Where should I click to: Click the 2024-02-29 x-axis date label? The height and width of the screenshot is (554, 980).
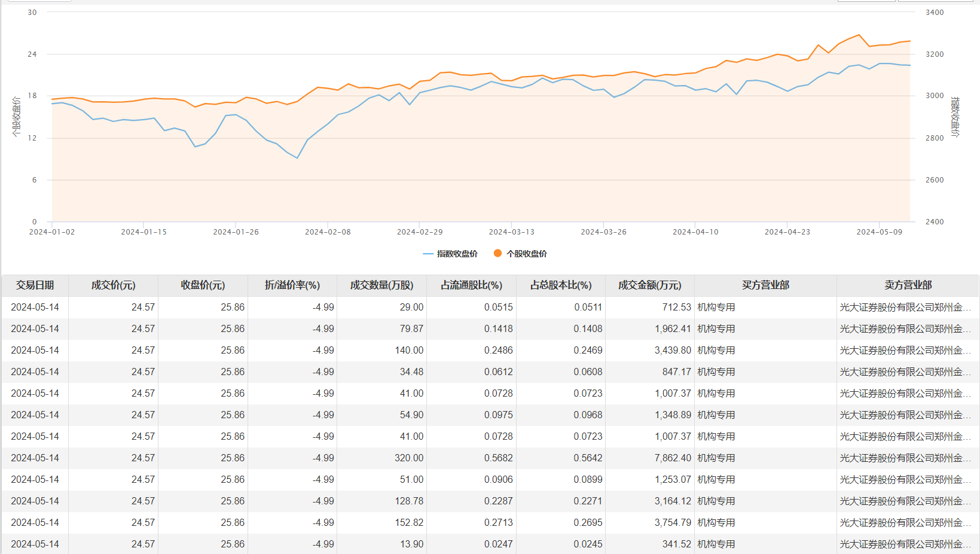point(420,232)
